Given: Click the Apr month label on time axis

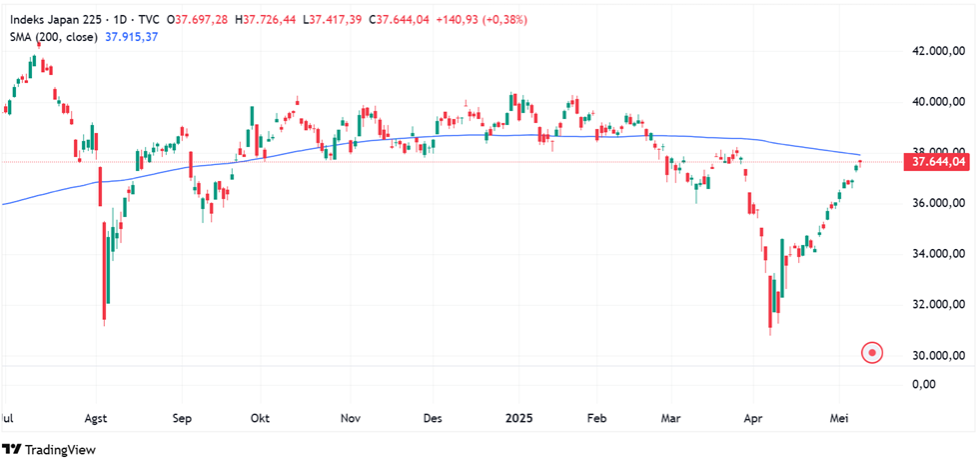Looking at the screenshot, I should pyautogui.click(x=753, y=418).
